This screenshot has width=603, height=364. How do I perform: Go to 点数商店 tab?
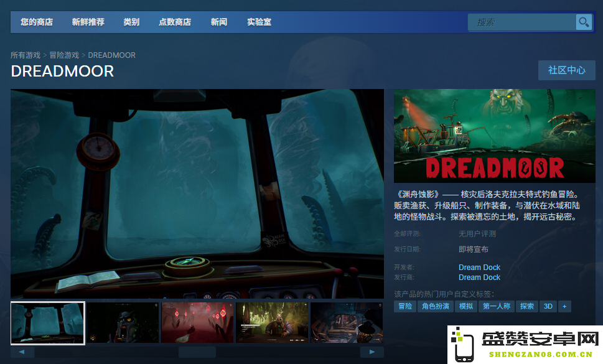point(175,22)
